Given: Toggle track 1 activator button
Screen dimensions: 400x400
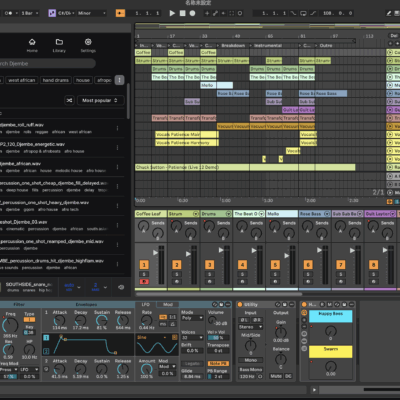Looking at the screenshot, I should (144, 265).
